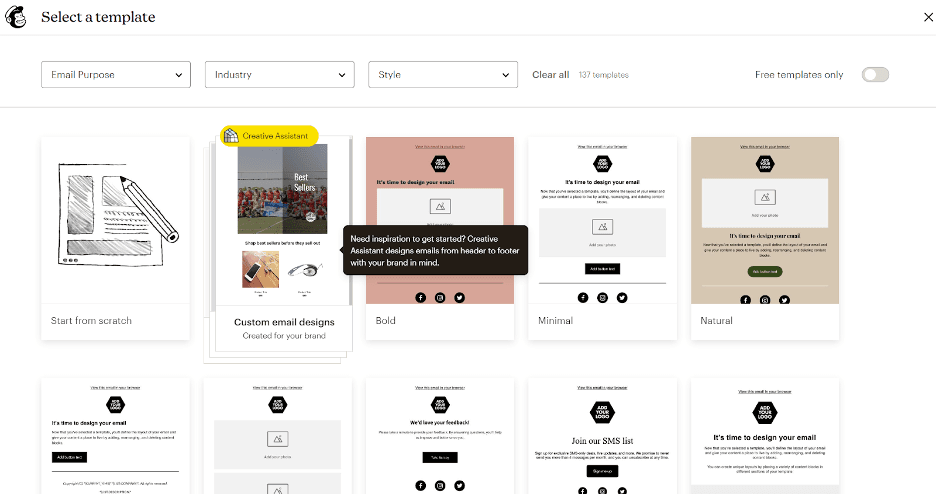936x494 pixels.
Task: Choose the Join our SMS list template
Action: point(602,436)
